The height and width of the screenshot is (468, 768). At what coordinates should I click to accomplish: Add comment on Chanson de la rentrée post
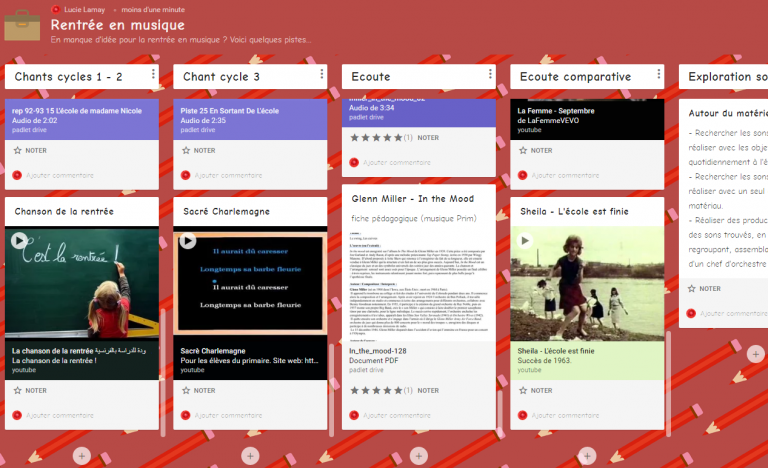(60, 415)
